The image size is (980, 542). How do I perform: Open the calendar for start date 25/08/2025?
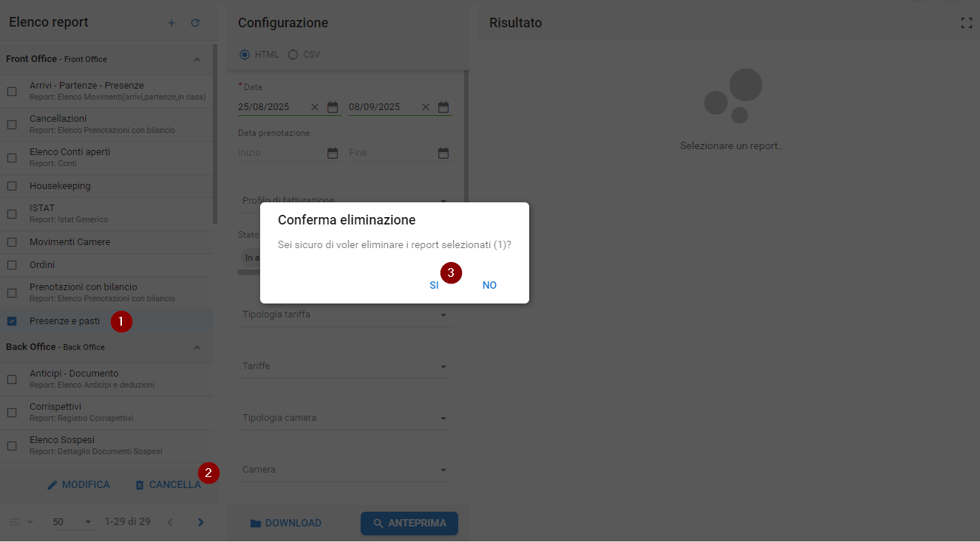[x=333, y=107]
